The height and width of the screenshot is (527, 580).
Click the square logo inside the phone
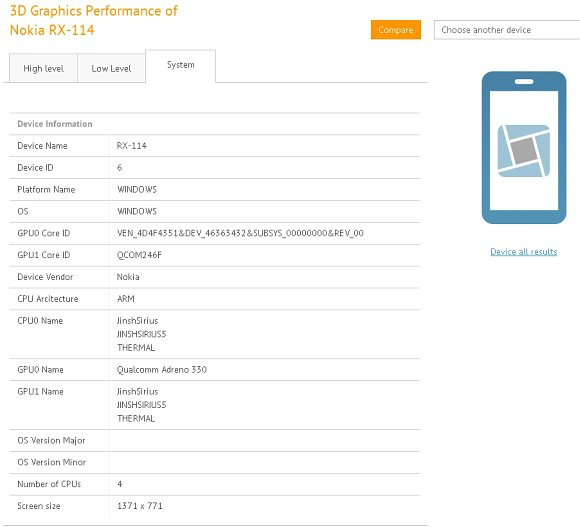(524, 151)
